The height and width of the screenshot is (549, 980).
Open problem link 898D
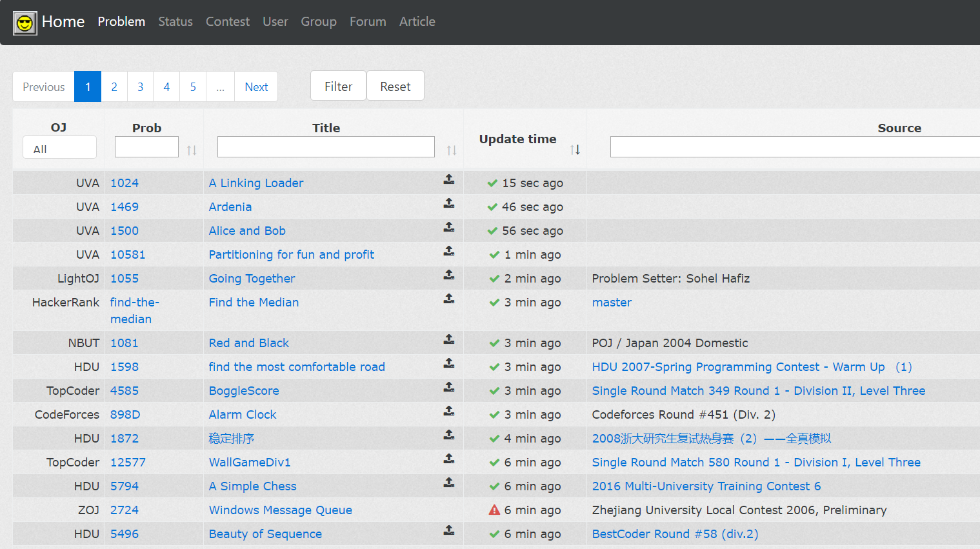click(x=125, y=415)
